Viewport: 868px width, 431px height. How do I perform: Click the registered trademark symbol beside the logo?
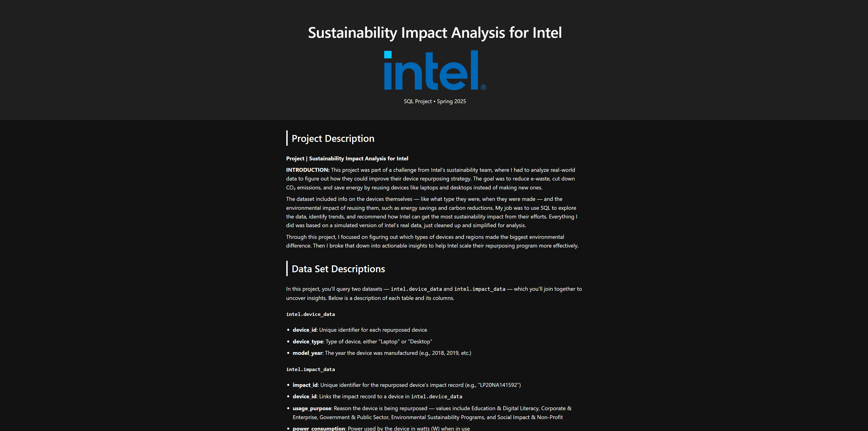click(x=483, y=87)
